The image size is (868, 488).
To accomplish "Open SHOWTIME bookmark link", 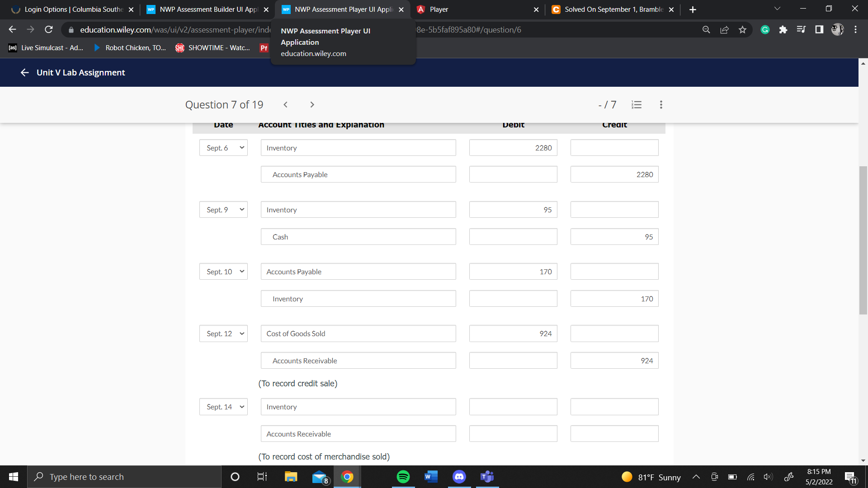I will click(213, 48).
